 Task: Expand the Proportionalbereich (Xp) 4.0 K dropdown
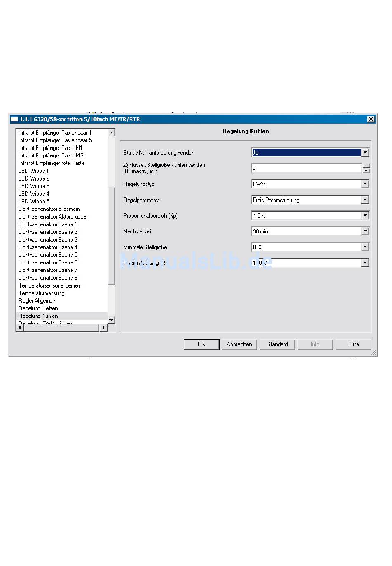365,215
